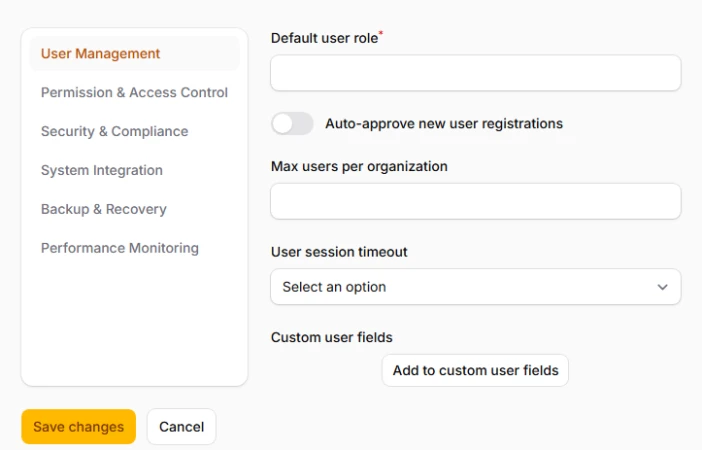Click the Custom user fields label
Viewport: 702px width, 450px height.
(x=332, y=338)
